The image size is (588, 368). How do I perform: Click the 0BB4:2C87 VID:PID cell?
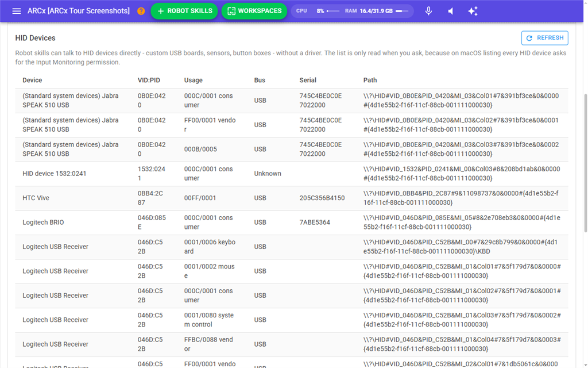pyautogui.click(x=150, y=198)
